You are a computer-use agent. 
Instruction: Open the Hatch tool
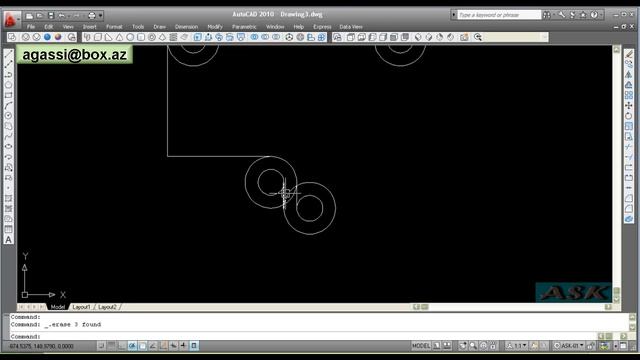(9, 198)
